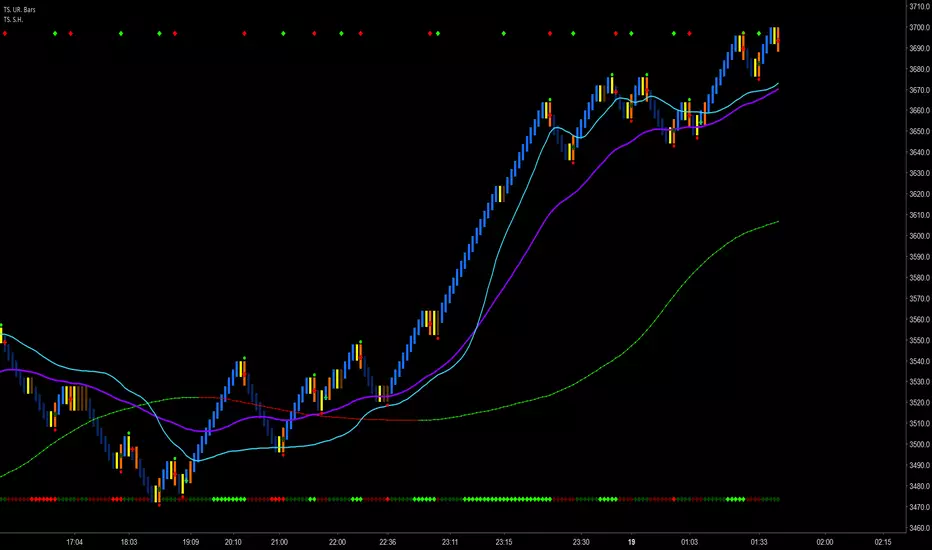The height and width of the screenshot is (550, 932).
Task: Click the 17:04 time axis label
Action: [x=74, y=542]
